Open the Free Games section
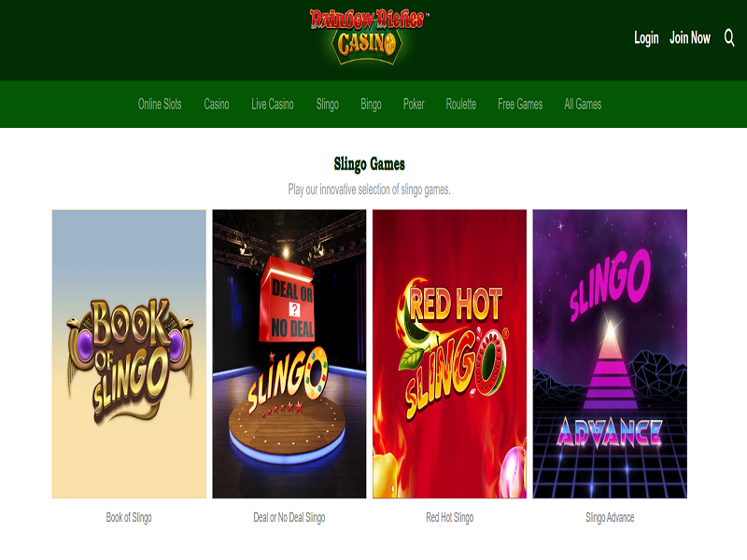The width and height of the screenshot is (747, 560). click(520, 104)
